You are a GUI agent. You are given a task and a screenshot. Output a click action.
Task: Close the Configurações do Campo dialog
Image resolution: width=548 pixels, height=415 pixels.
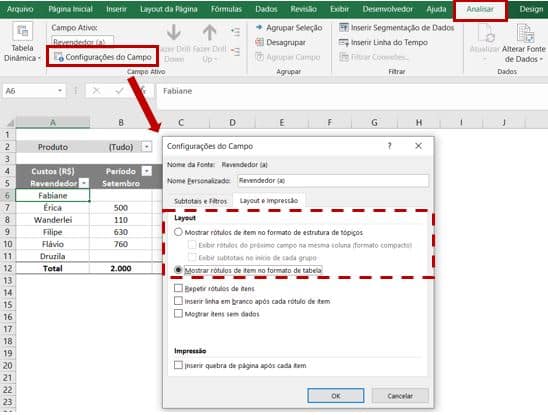[418, 146]
